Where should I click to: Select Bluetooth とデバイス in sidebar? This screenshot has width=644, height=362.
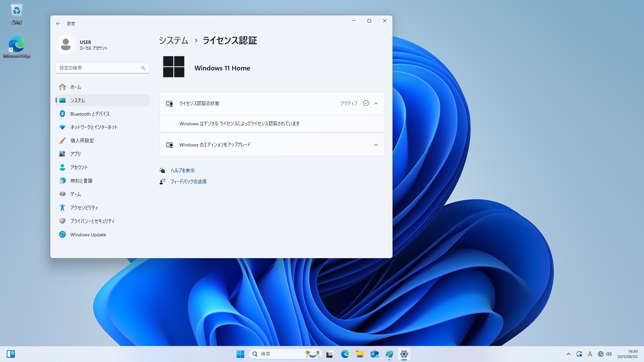click(x=103, y=114)
